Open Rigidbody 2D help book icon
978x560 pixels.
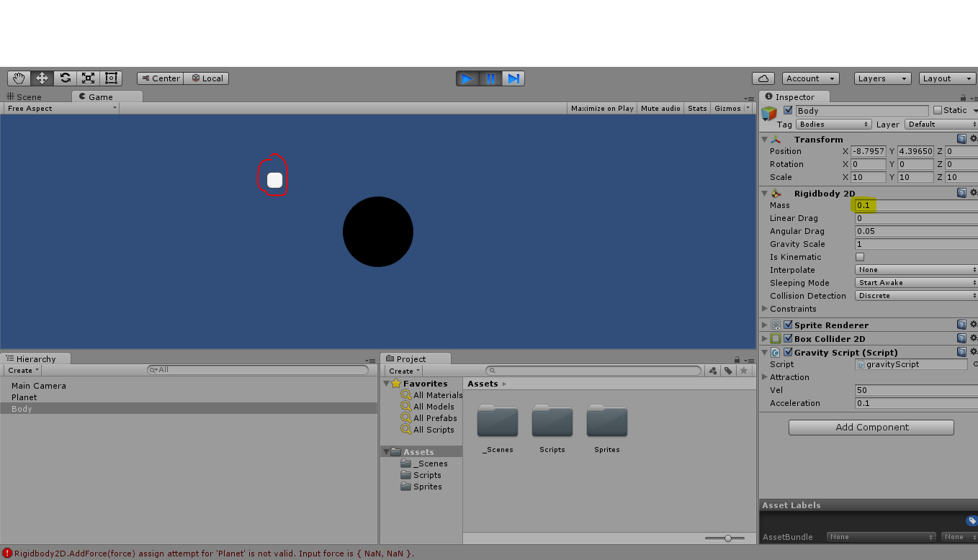pos(961,193)
